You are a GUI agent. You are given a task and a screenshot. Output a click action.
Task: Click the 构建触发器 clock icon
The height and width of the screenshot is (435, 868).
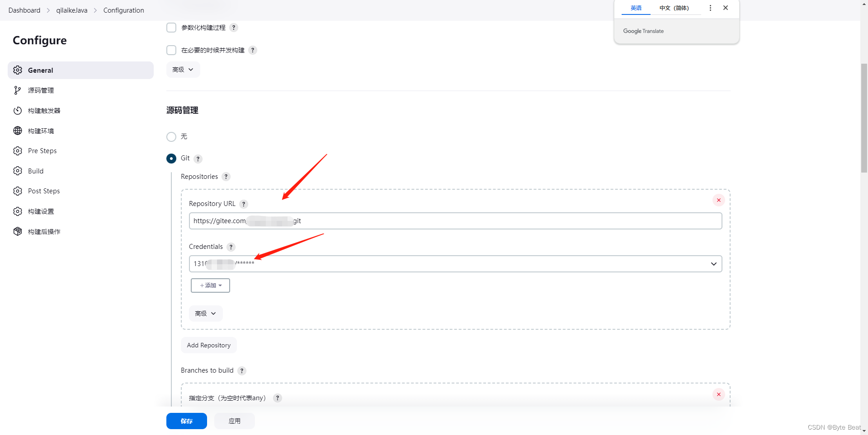[18, 111]
